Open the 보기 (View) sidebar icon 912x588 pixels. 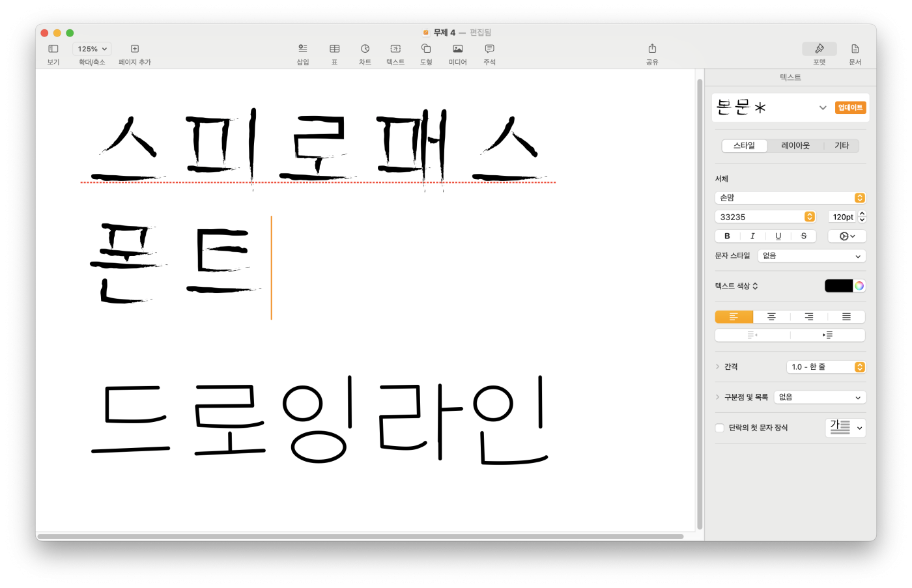(53, 49)
